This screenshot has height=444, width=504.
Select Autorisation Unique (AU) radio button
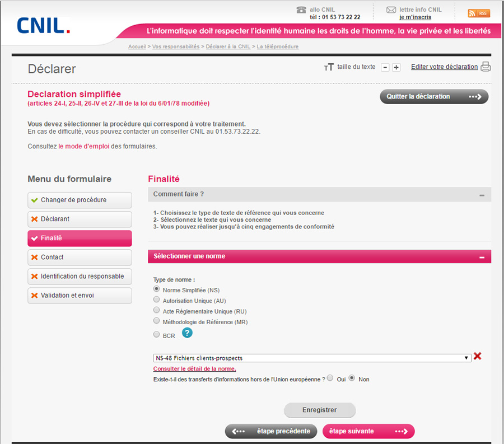point(157,300)
